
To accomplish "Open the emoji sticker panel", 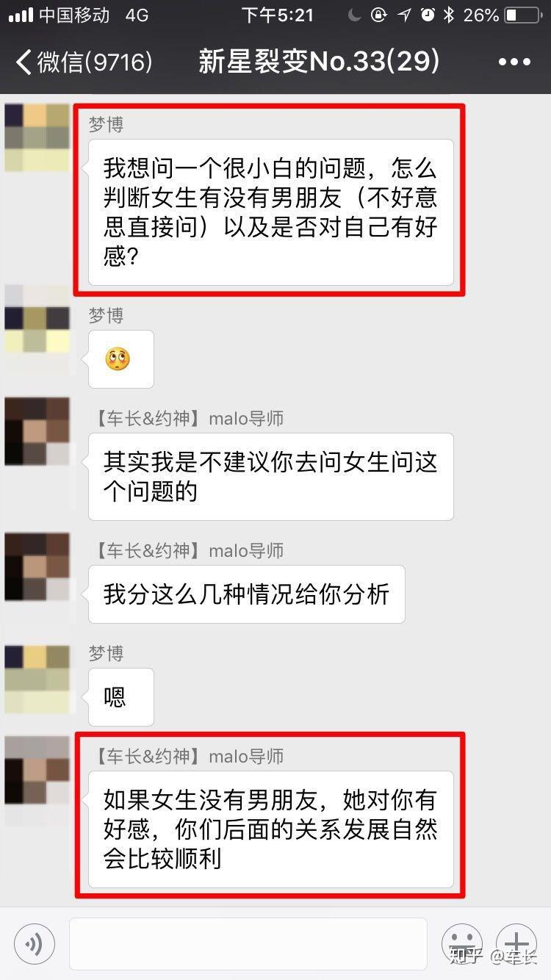I will (x=461, y=943).
